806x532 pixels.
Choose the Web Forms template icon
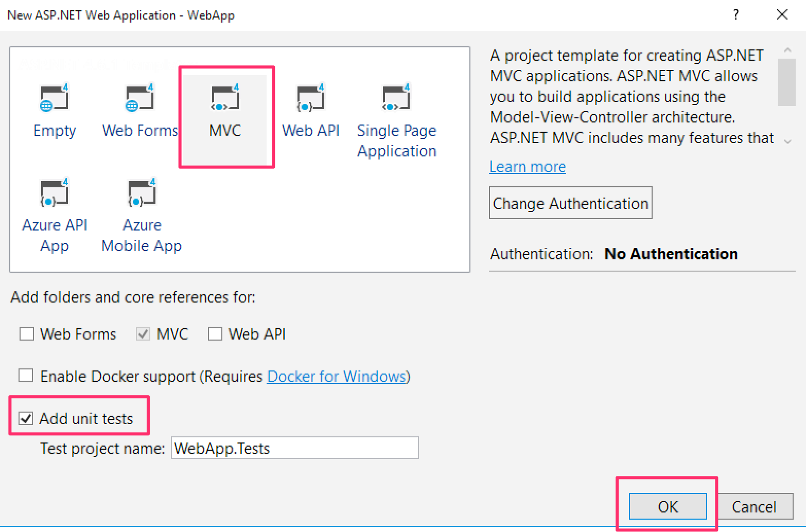pos(140,98)
